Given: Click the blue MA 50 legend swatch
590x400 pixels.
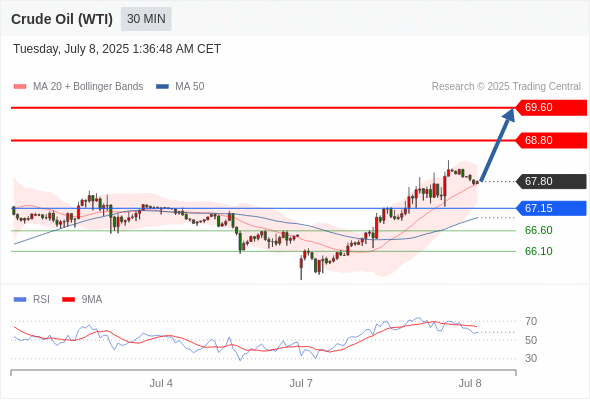Looking at the screenshot, I should (x=162, y=87).
